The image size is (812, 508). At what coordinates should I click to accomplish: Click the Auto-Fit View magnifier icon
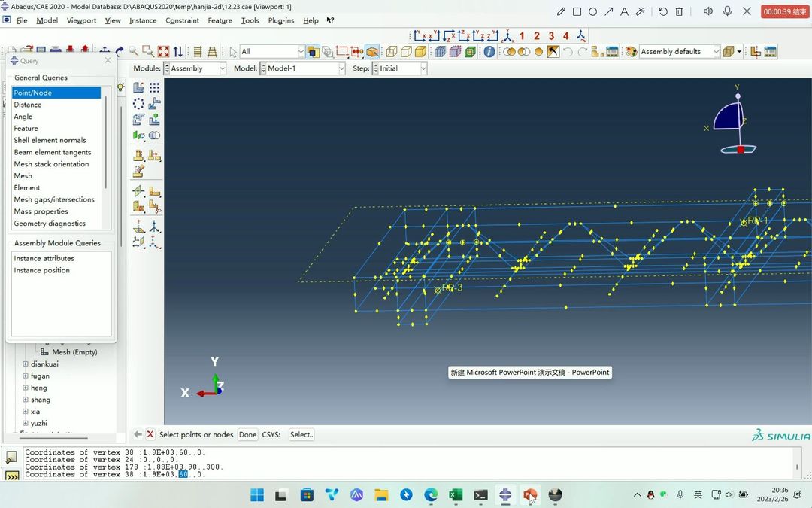163,52
